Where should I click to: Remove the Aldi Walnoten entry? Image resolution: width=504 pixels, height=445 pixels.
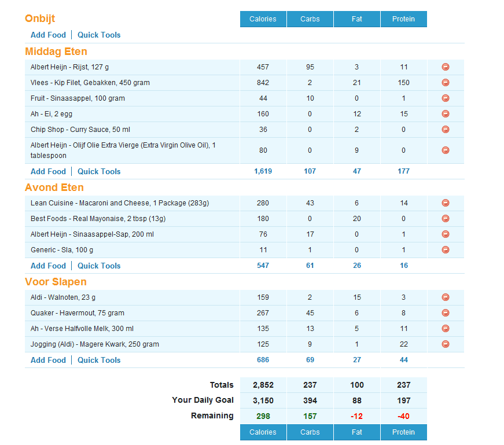445,297
